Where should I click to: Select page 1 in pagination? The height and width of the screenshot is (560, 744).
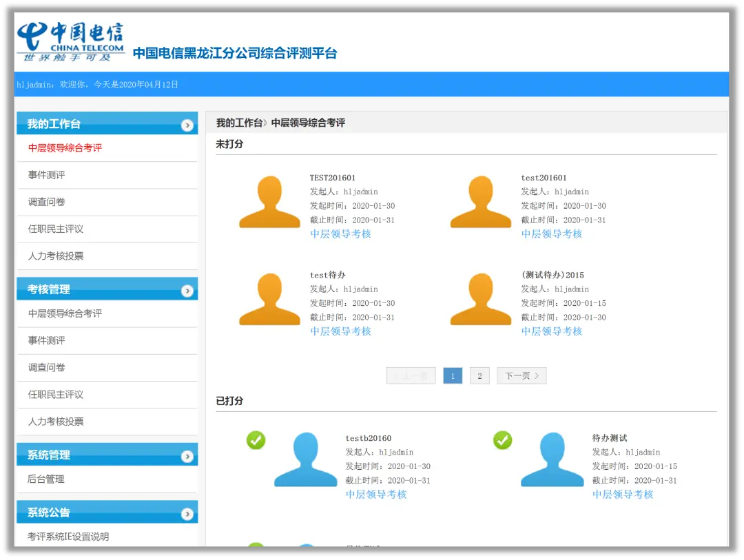(453, 376)
